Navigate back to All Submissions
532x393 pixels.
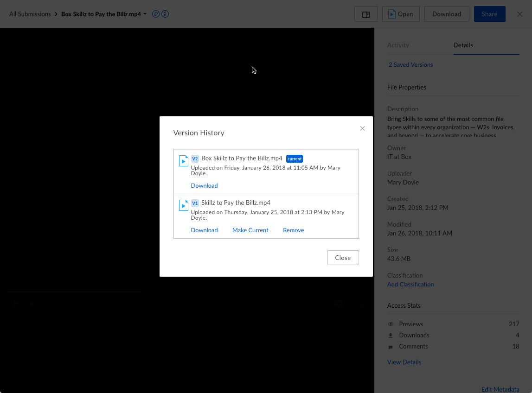(30, 14)
